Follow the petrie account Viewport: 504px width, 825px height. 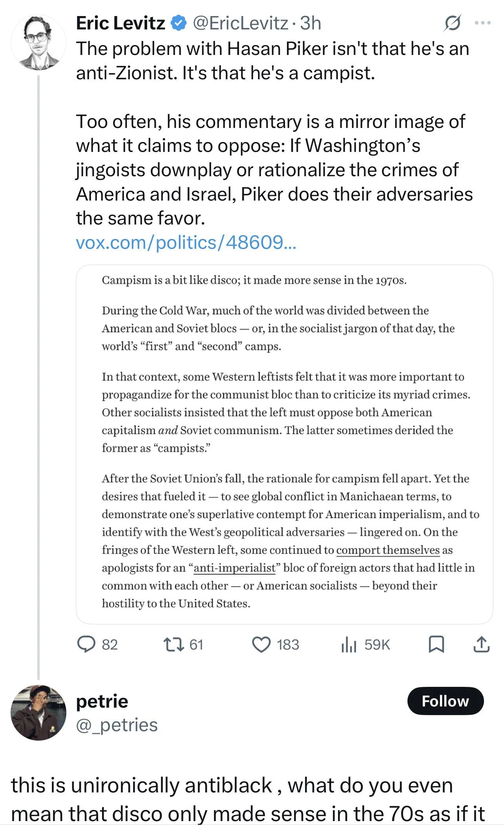[x=445, y=701]
